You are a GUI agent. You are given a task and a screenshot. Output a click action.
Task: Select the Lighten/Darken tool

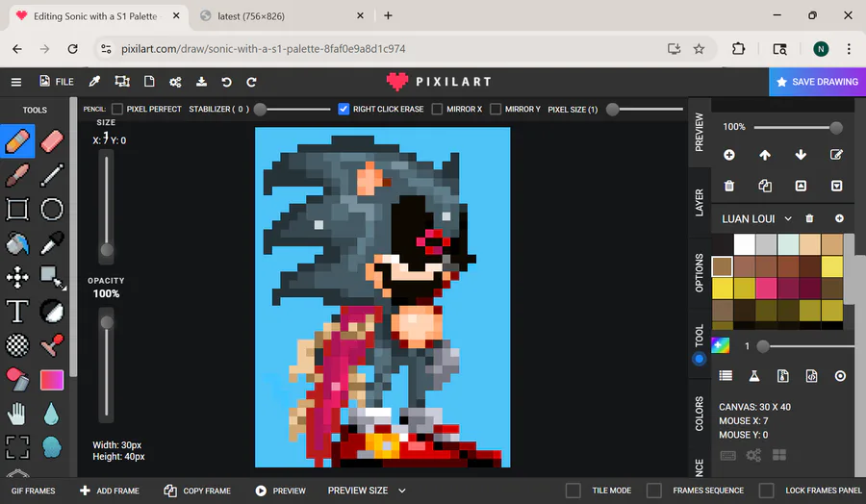tap(52, 312)
